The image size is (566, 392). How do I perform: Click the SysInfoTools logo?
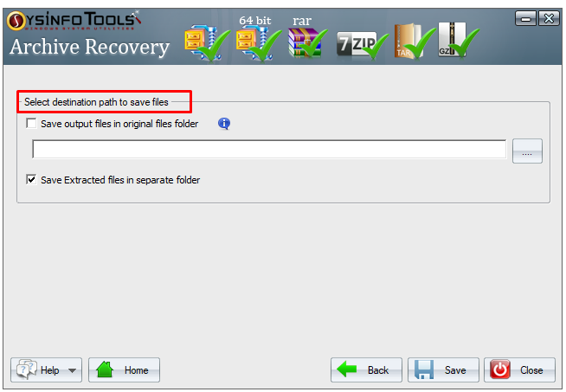click(x=74, y=21)
